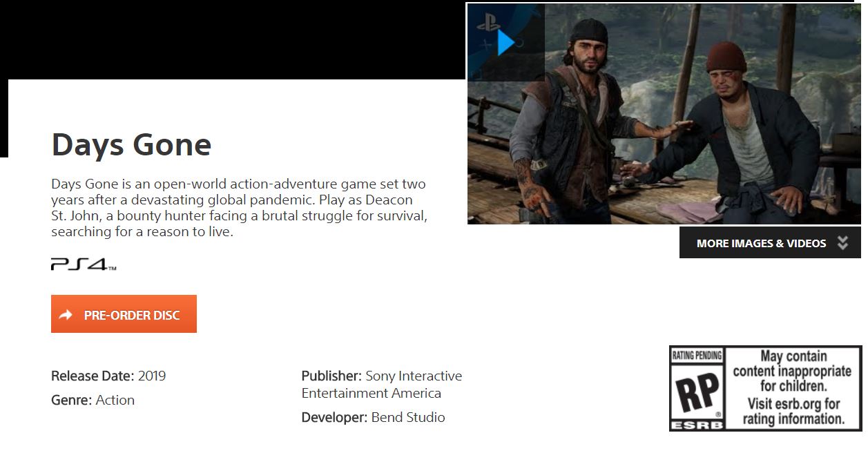This screenshot has height=453, width=868.
Task: Click the PS4 platform logo
Action: pos(84,264)
